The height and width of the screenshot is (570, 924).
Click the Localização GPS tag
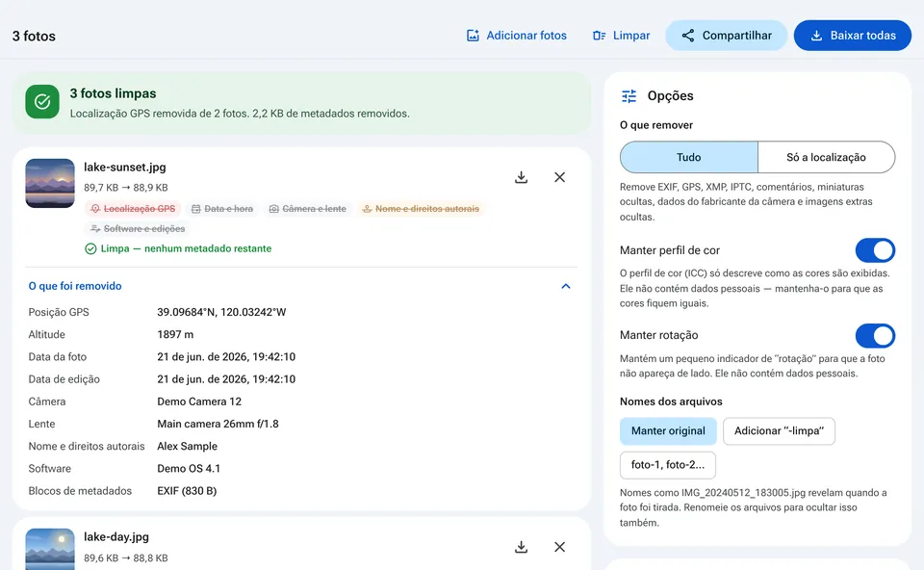(x=134, y=209)
